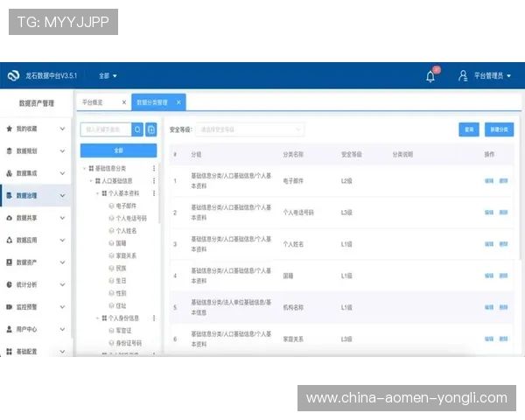Select 性别 in the category tree
Viewport: 525px width, 420px height.
[x=121, y=293]
